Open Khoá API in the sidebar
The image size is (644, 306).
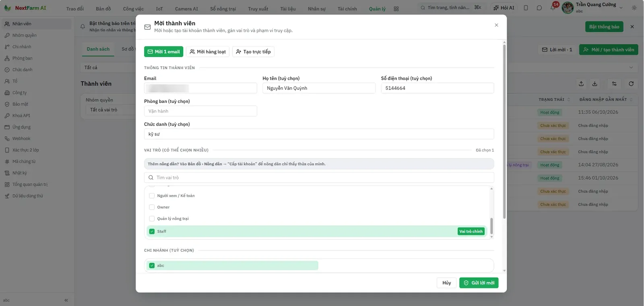point(36,116)
